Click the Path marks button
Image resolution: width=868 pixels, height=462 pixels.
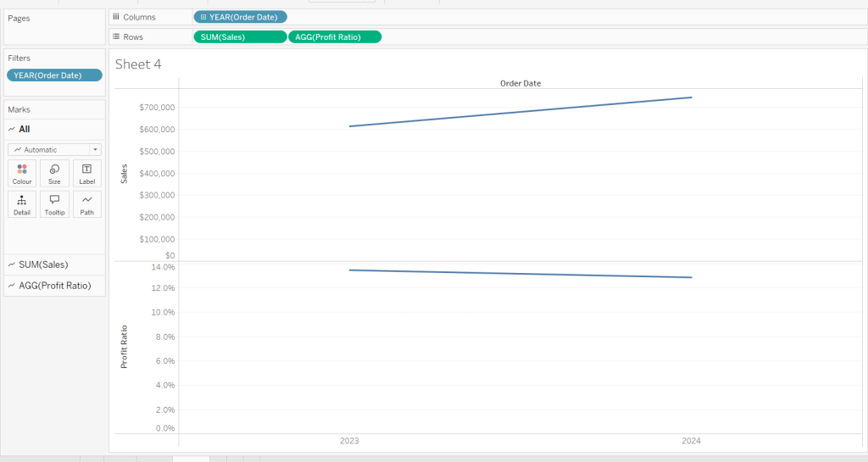point(86,204)
